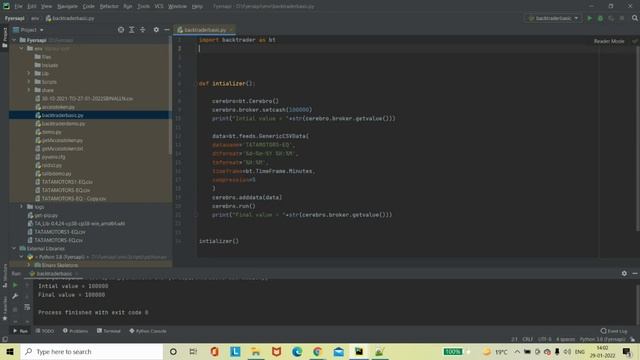Click the 4 spaces indent status item
The width and height of the screenshot is (640, 360).
click(x=565, y=339)
